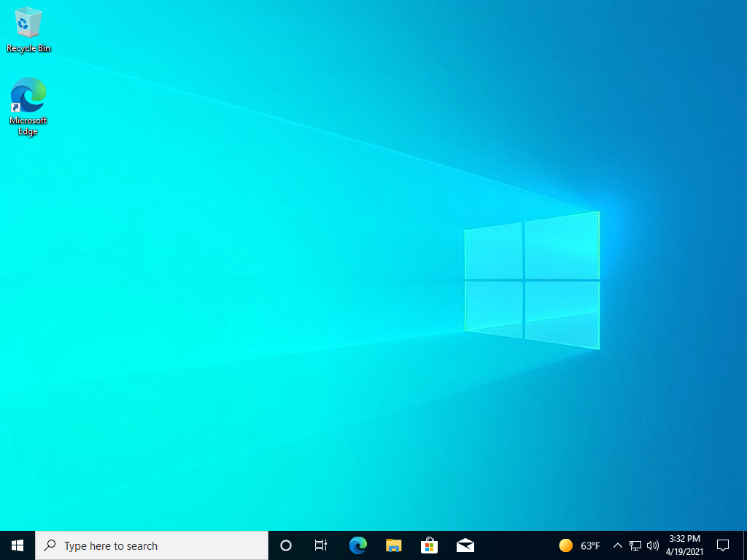Open the Action Center notifications
The image size is (747, 560).
point(721,545)
